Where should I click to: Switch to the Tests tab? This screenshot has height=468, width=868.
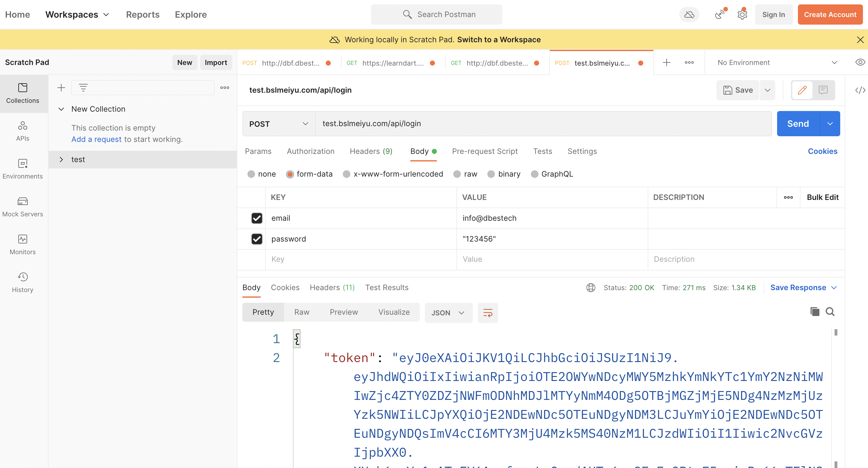(542, 151)
